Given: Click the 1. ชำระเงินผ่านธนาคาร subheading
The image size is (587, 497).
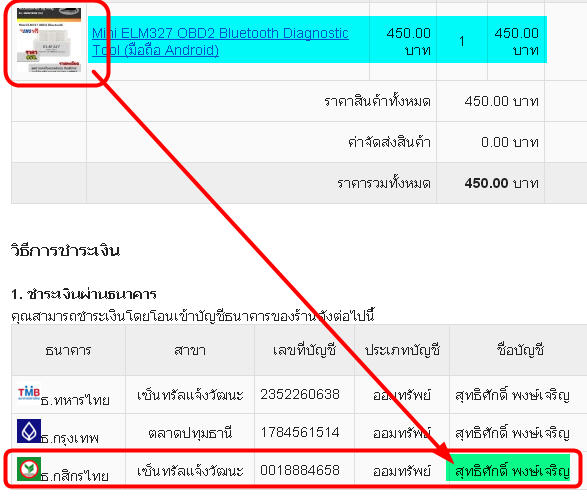Looking at the screenshot, I should (x=83, y=294).
